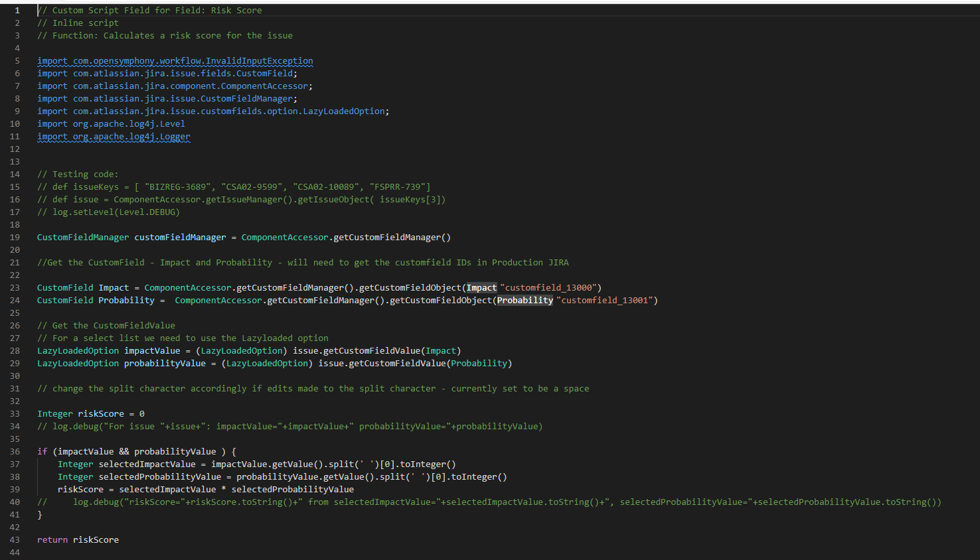Click the '// Inline script' comment
The height and width of the screenshot is (560, 980).
(78, 23)
